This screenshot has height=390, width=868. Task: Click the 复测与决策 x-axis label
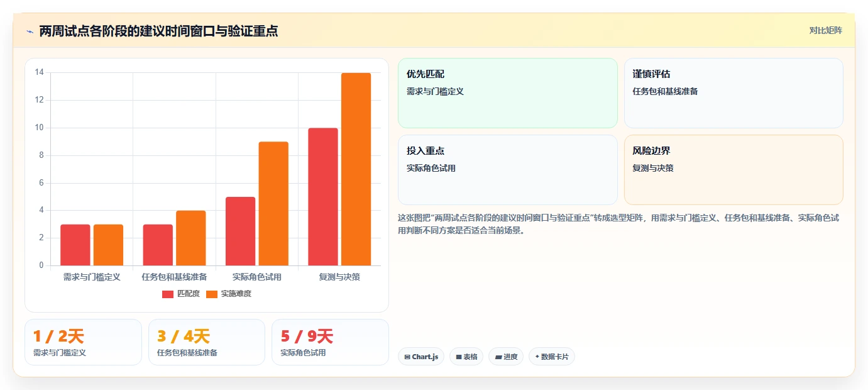click(339, 277)
